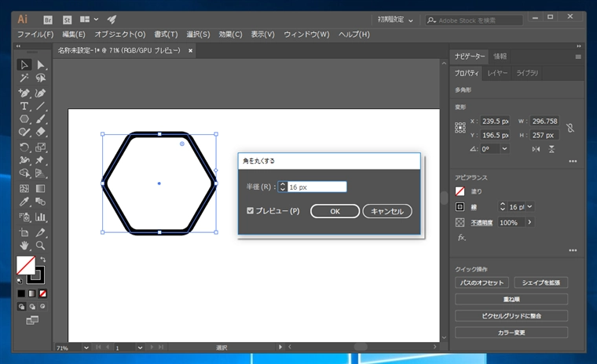Pick the Eyedropper tool
Viewport: 597px width, 364px height.
[x=24, y=202]
